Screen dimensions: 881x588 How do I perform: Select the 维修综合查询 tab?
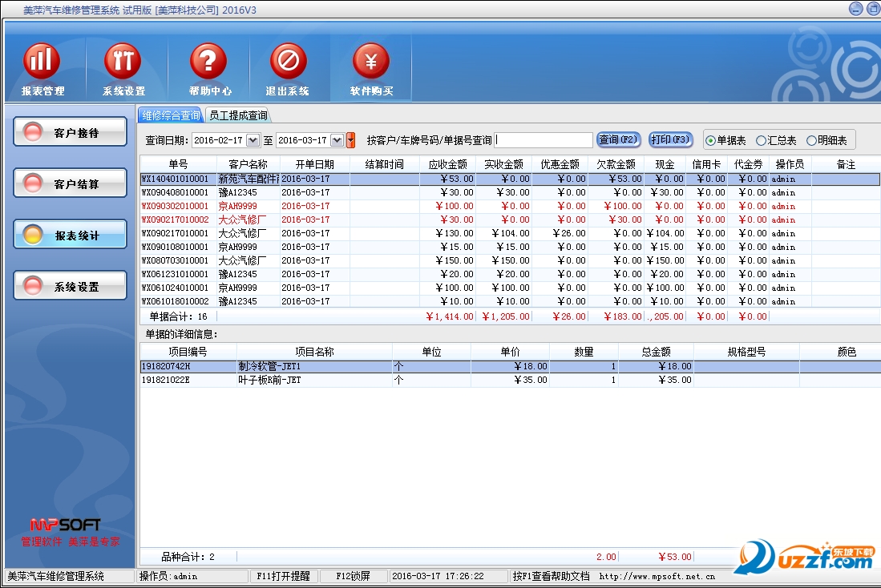pos(171,115)
